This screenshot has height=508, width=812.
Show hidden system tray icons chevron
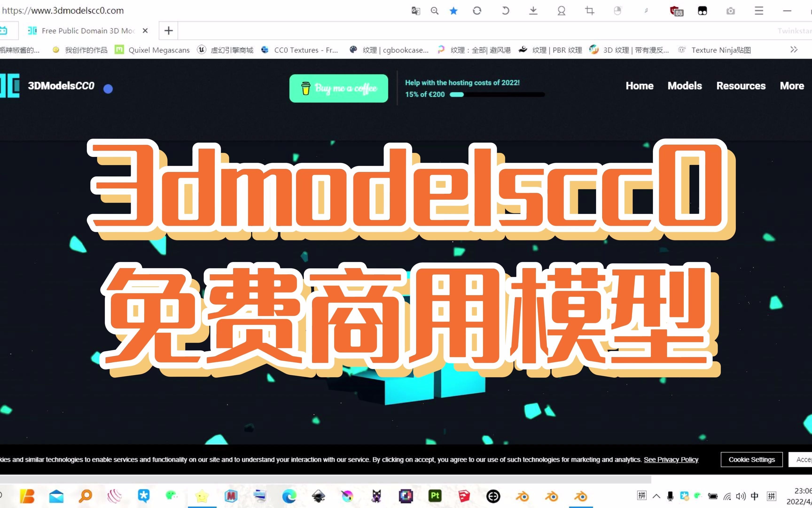coord(656,496)
